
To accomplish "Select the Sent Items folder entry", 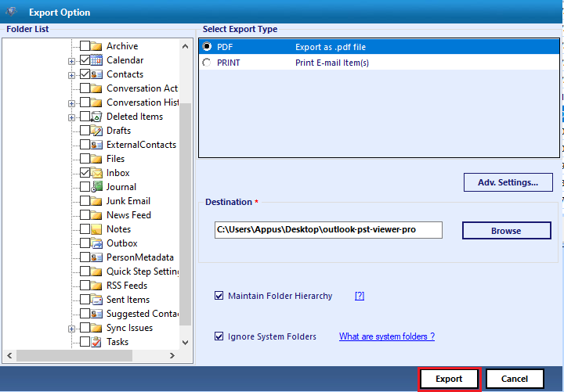I will (128, 300).
